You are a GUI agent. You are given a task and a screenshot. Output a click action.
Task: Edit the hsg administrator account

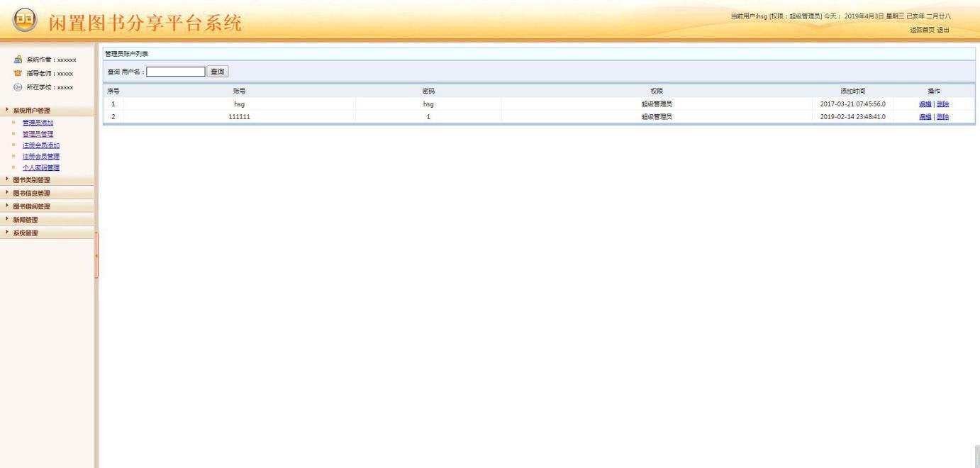(925, 104)
